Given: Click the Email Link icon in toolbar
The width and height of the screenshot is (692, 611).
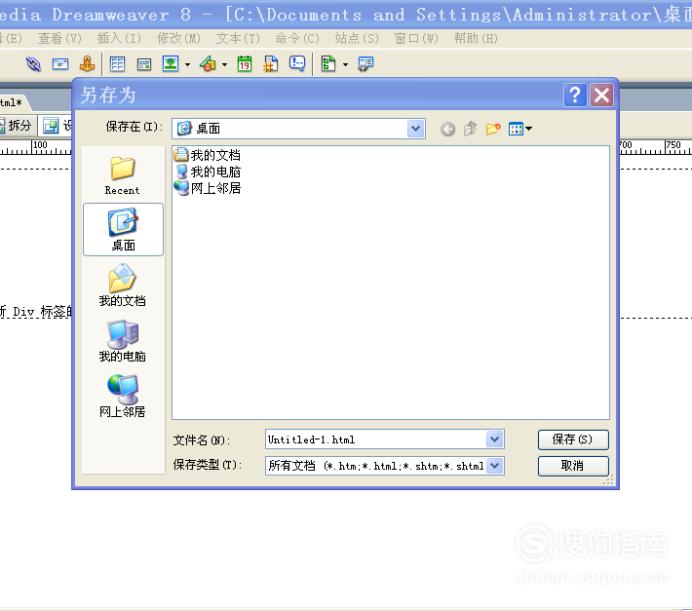Looking at the screenshot, I should click(x=60, y=64).
